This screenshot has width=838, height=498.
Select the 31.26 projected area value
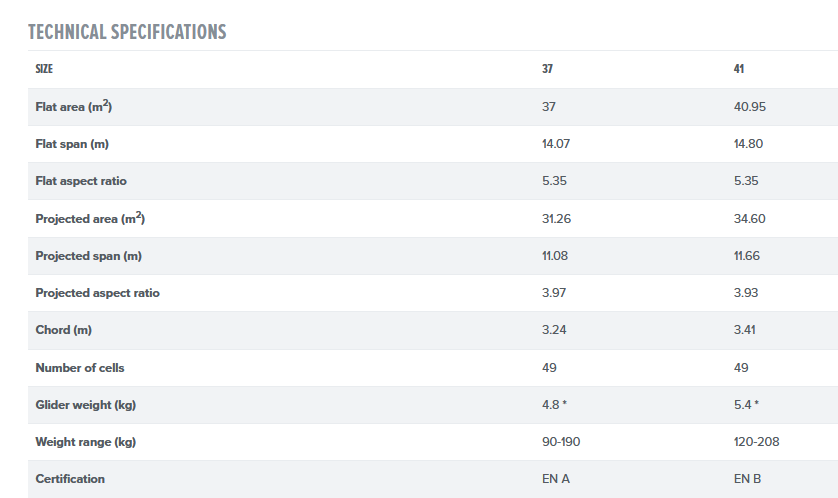556,219
